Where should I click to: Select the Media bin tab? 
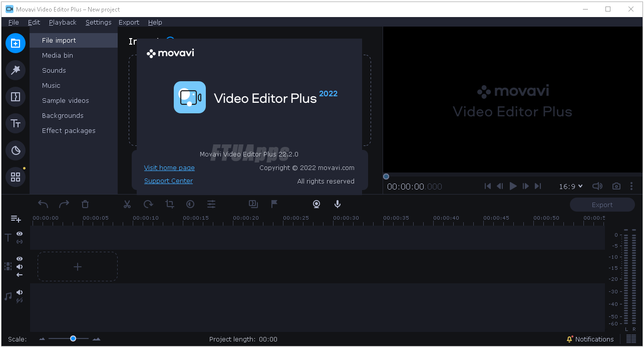74,55
